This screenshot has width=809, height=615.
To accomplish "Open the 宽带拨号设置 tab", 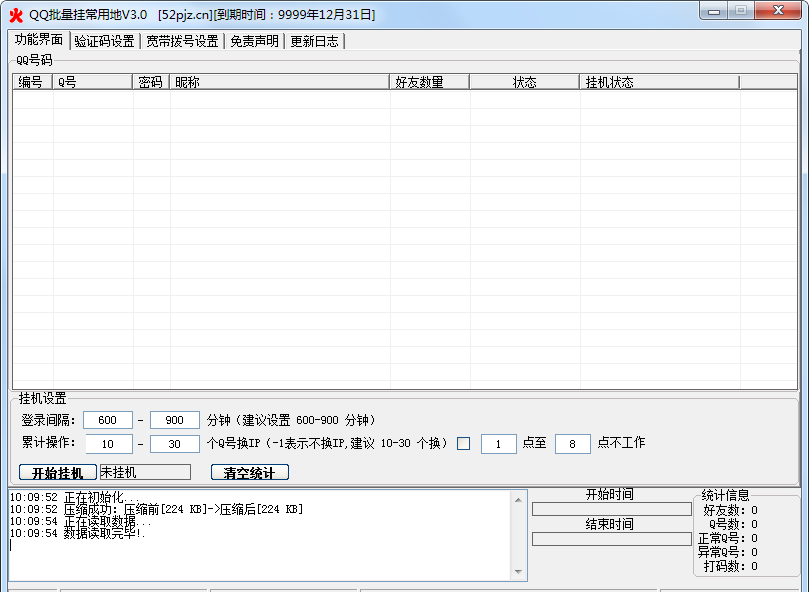I will click(182, 41).
